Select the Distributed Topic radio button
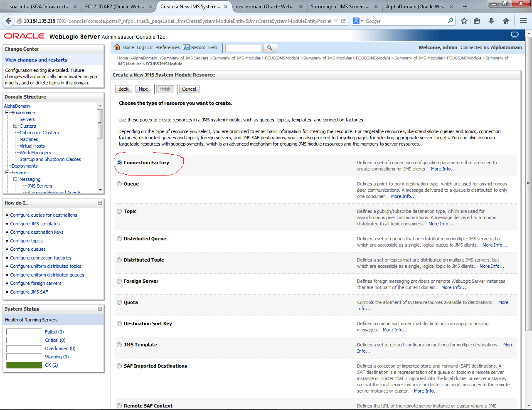Image resolution: width=532 pixels, height=410 pixels. point(119,260)
